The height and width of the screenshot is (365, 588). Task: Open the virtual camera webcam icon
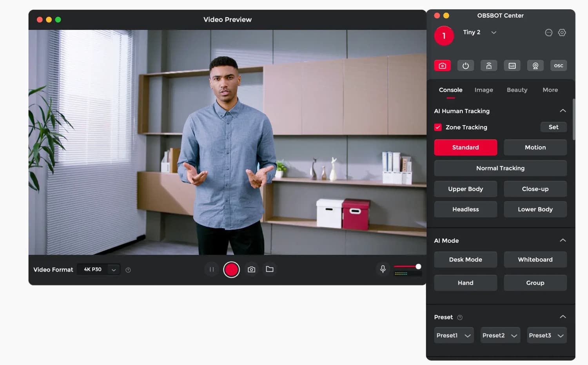click(535, 66)
